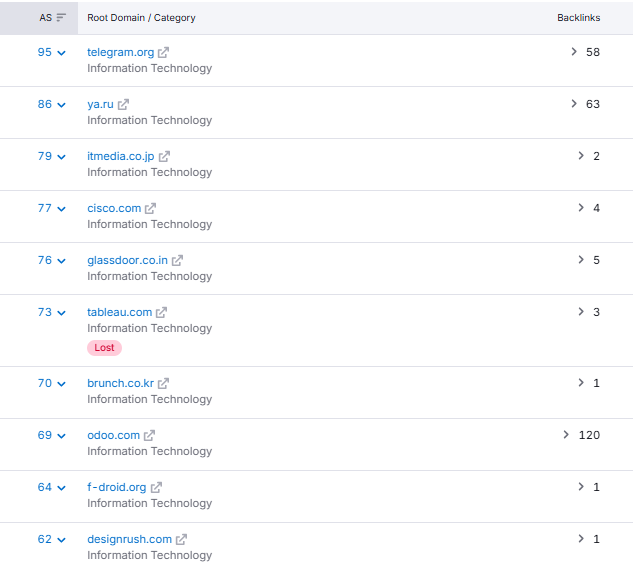This screenshot has height=563, width=633.
Task: Expand AS score 62 chevron
Action: [61, 540]
